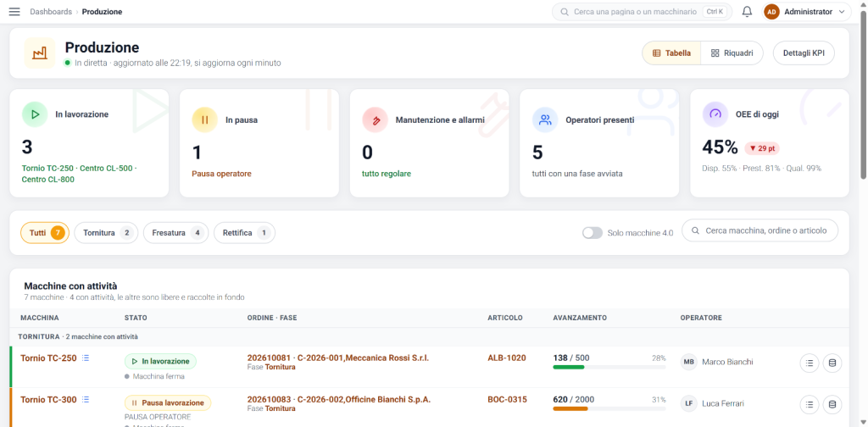Open the Tornio TC-250 machine link
The width and height of the screenshot is (868, 427).
[48, 358]
